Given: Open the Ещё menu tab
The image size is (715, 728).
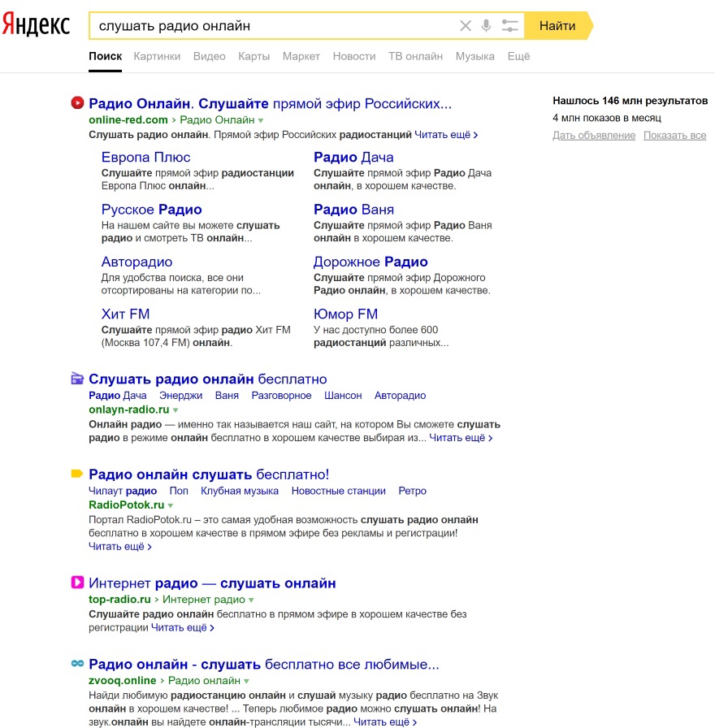Looking at the screenshot, I should pyautogui.click(x=518, y=56).
